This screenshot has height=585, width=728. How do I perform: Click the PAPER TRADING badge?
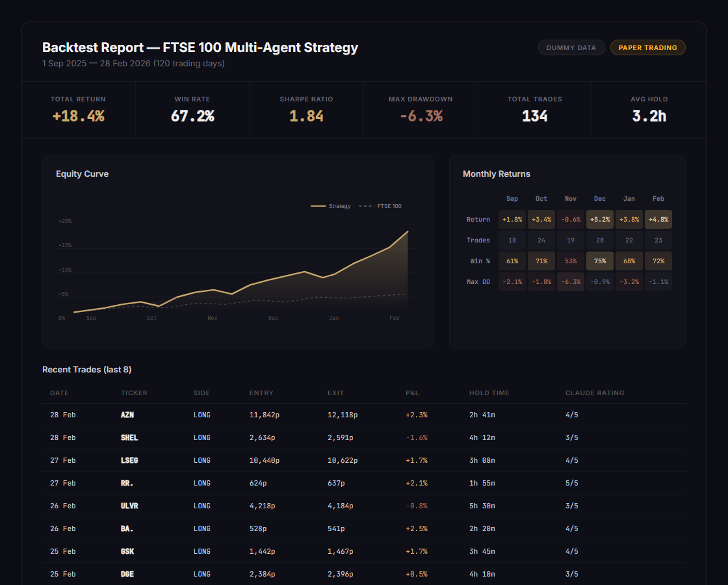[x=647, y=47]
